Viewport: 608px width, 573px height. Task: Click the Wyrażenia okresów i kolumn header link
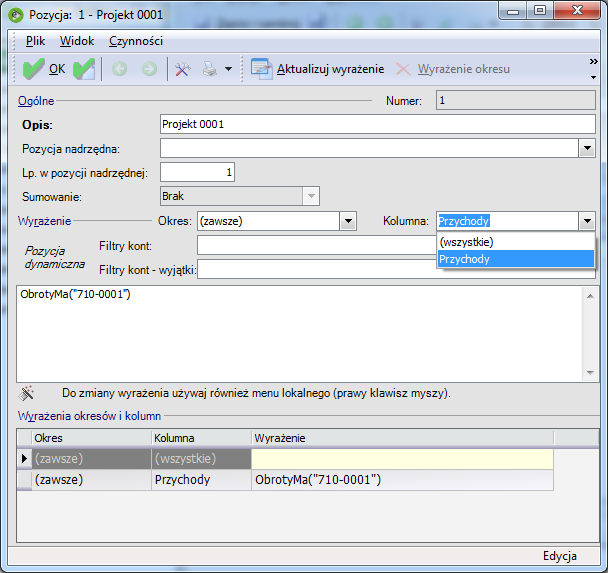pyautogui.click(x=90, y=416)
